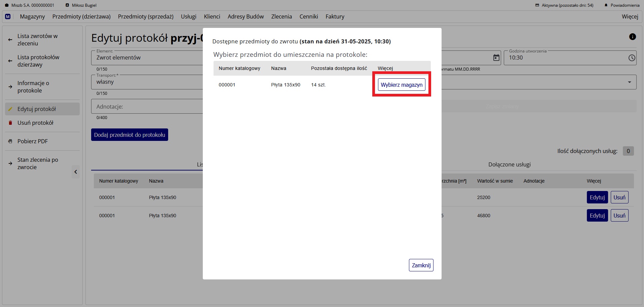
Task: Collapse the sidebar with chevron arrow
Action: [76, 172]
